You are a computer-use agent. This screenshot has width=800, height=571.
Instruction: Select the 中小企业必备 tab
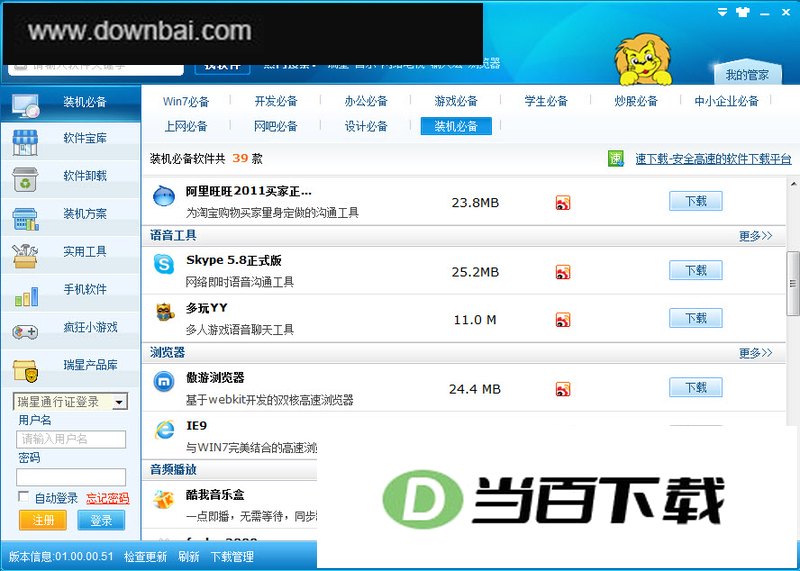(727, 101)
